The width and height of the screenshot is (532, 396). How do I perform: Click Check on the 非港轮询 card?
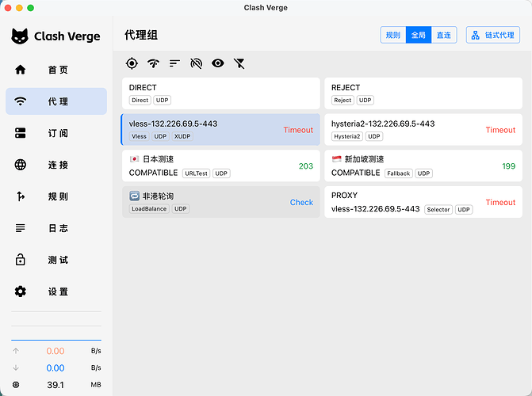(301, 203)
